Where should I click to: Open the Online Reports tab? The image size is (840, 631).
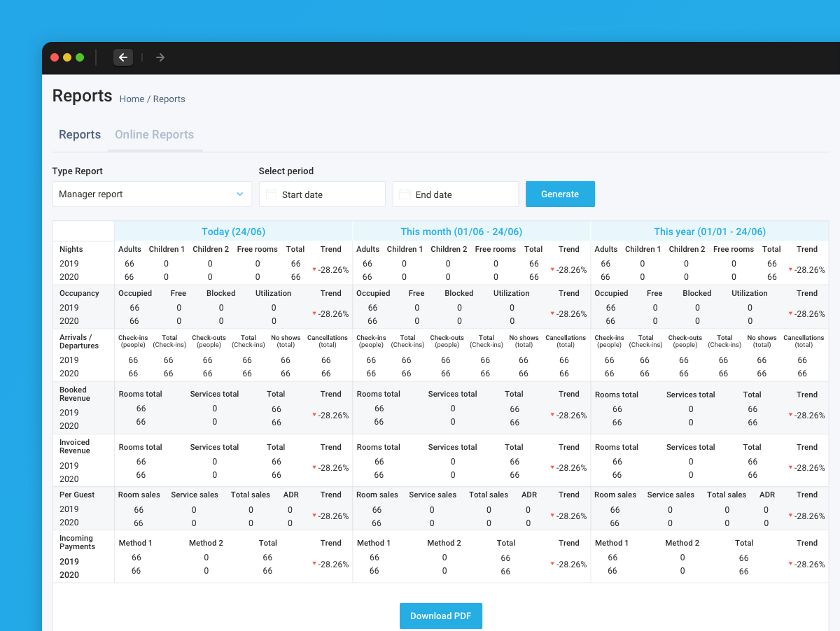coord(154,135)
